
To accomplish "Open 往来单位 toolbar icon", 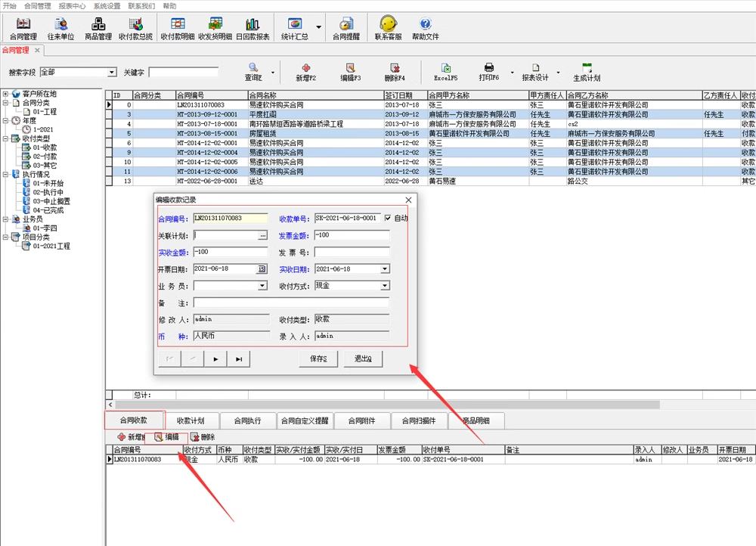I will point(60,28).
